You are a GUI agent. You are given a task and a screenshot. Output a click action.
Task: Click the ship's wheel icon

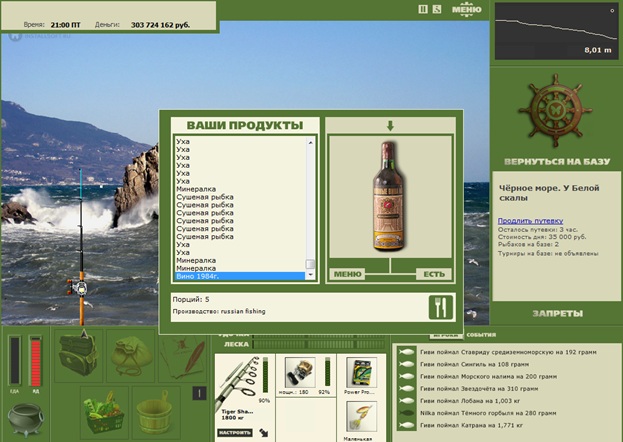click(555, 110)
